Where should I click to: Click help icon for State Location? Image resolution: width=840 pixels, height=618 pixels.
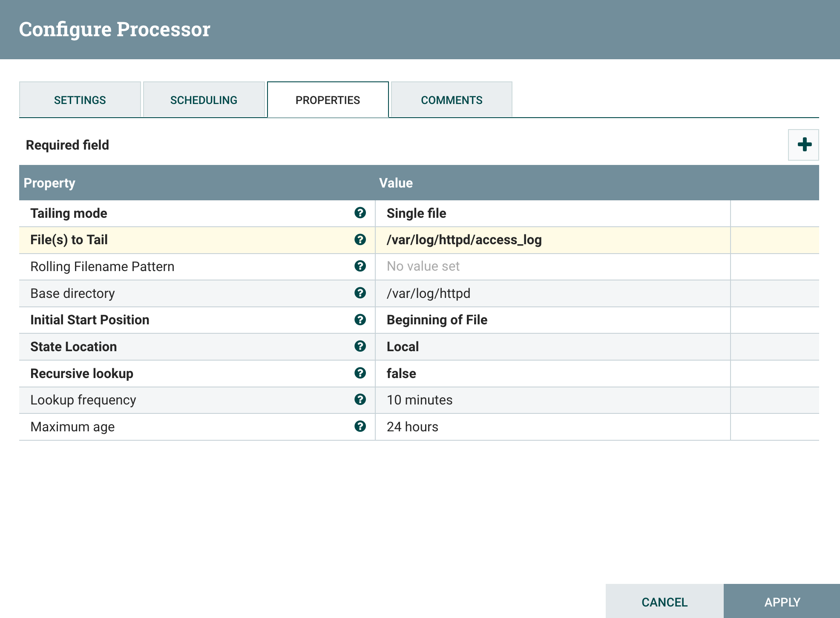click(360, 346)
